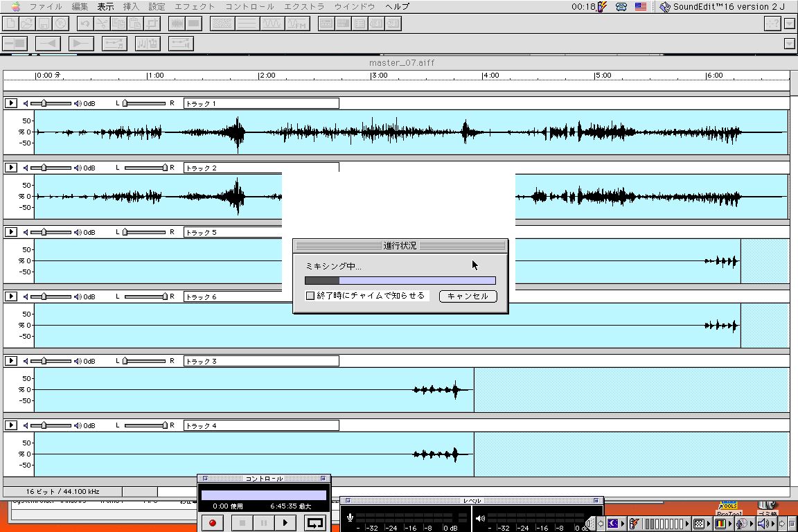This screenshot has height=532, width=798.
Task: Toggle play button for トラック 2
Action: 10,168
